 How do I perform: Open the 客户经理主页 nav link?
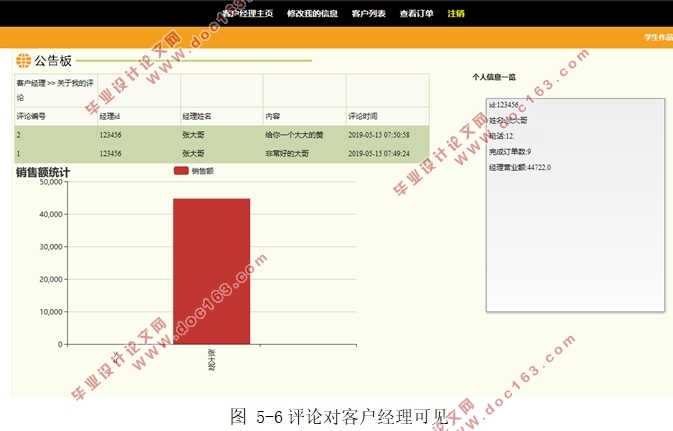pos(248,14)
